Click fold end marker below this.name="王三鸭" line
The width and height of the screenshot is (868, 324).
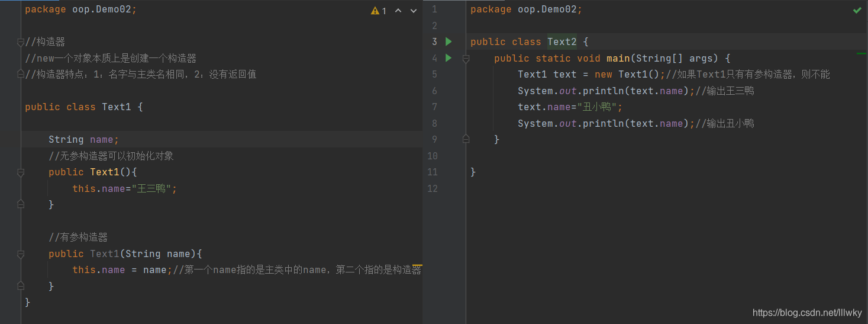click(21, 204)
